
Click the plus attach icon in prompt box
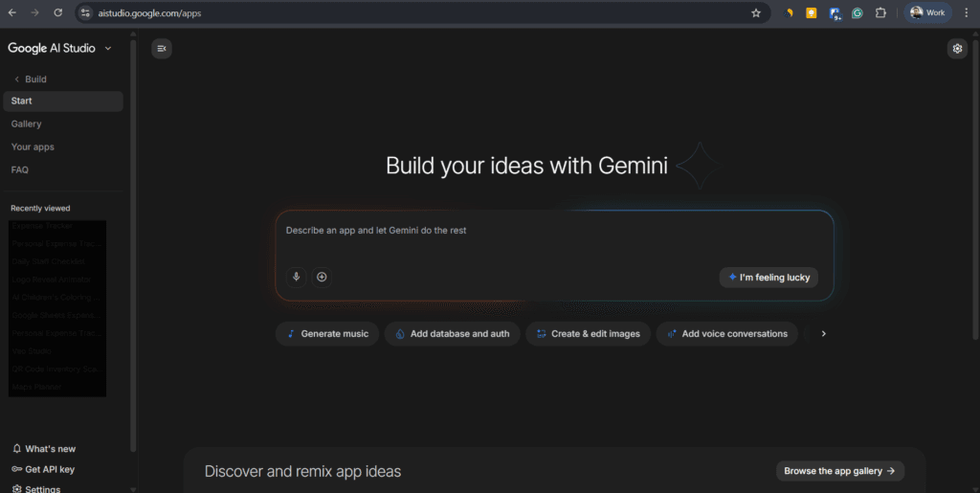pyautogui.click(x=322, y=277)
